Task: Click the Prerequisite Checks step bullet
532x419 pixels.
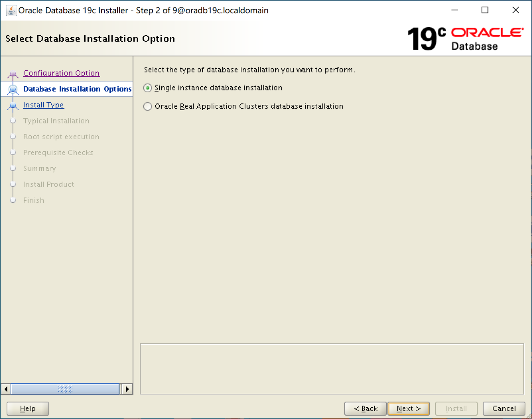Action: click(x=13, y=152)
